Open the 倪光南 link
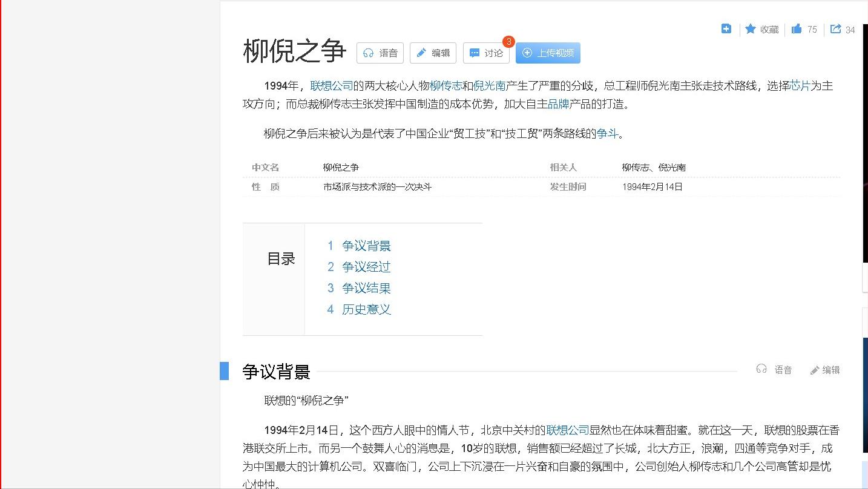Viewport: 868px width, 489px height. click(x=490, y=86)
